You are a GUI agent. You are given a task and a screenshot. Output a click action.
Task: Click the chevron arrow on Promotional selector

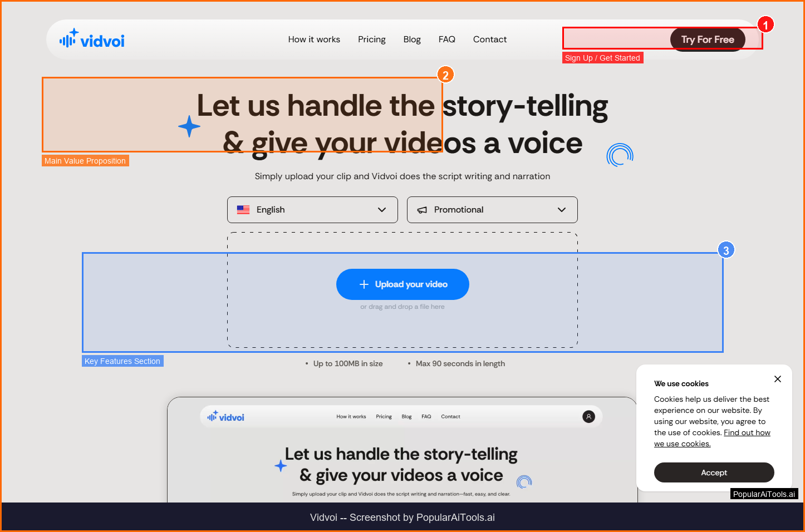[x=562, y=210]
